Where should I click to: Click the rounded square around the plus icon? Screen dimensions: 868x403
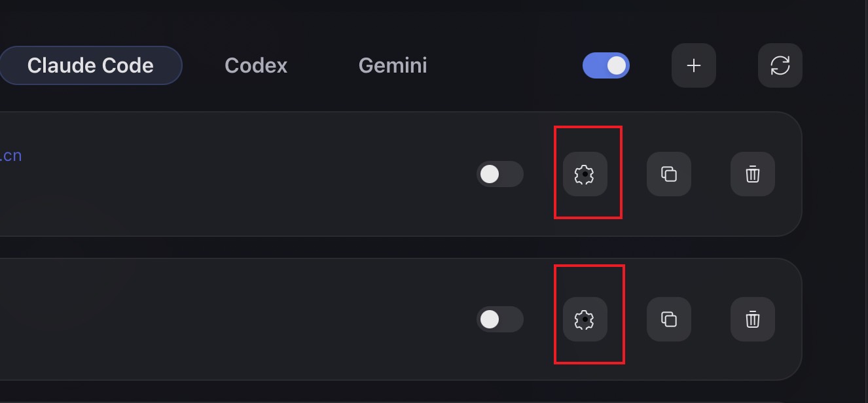click(693, 65)
